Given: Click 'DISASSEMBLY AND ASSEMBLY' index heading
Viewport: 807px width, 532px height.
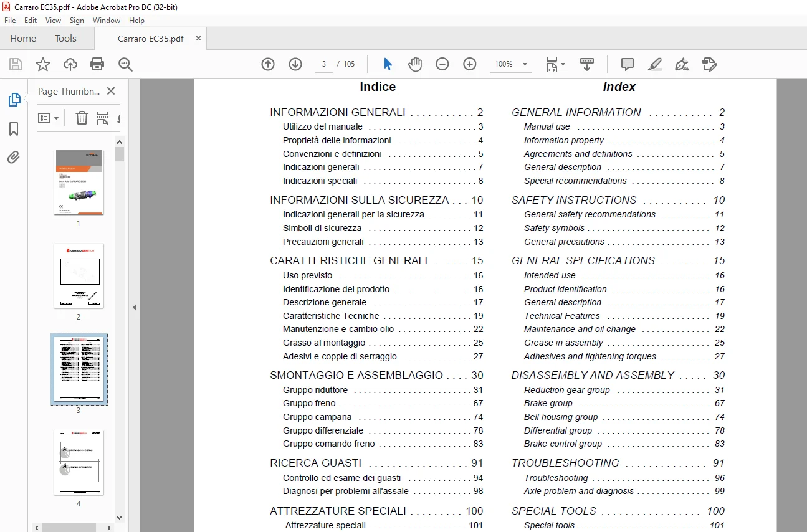Looking at the screenshot, I should click(593, 376).
